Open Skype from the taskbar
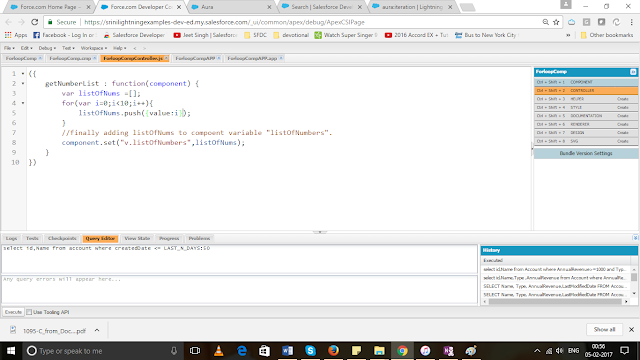The image size is (640, 360). pos(310,351)
